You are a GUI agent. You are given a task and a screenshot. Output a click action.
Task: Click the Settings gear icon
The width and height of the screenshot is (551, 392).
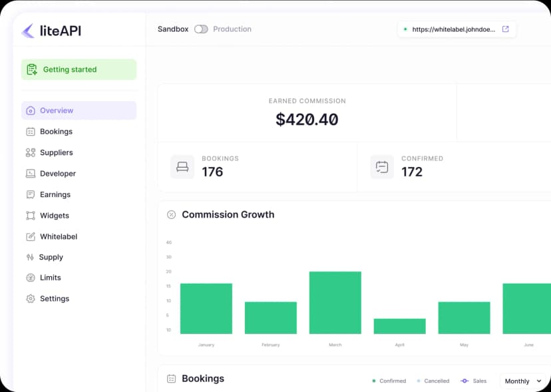pyautogui.click(x=31, y=299)
